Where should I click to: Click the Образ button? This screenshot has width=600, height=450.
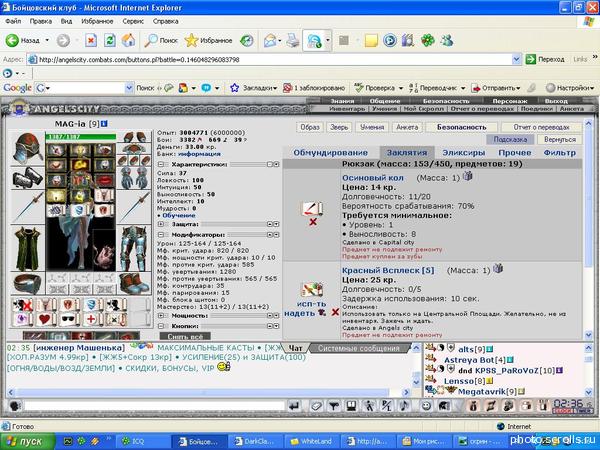tap(310, 127)
